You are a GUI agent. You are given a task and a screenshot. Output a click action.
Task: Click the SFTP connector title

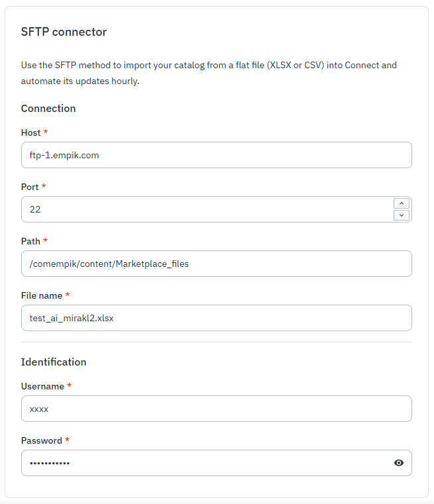pos(64,32)
